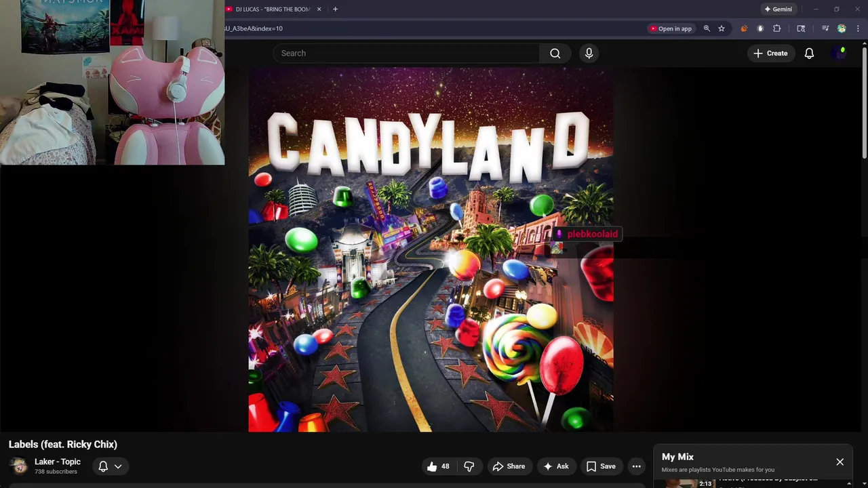Like the video with thumbs up
Image resolution: width=868 pixels, height=488 pixels.
click(x=439, y=466)
